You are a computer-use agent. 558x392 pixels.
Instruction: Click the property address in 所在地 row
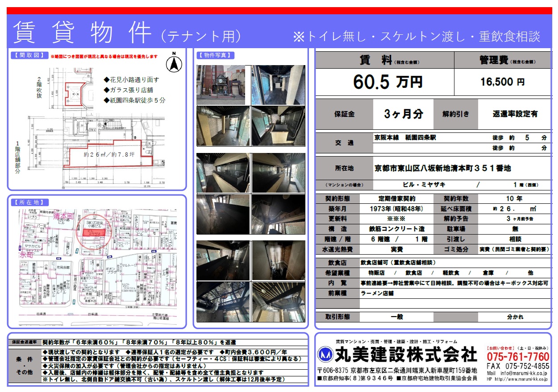(442, 168)
